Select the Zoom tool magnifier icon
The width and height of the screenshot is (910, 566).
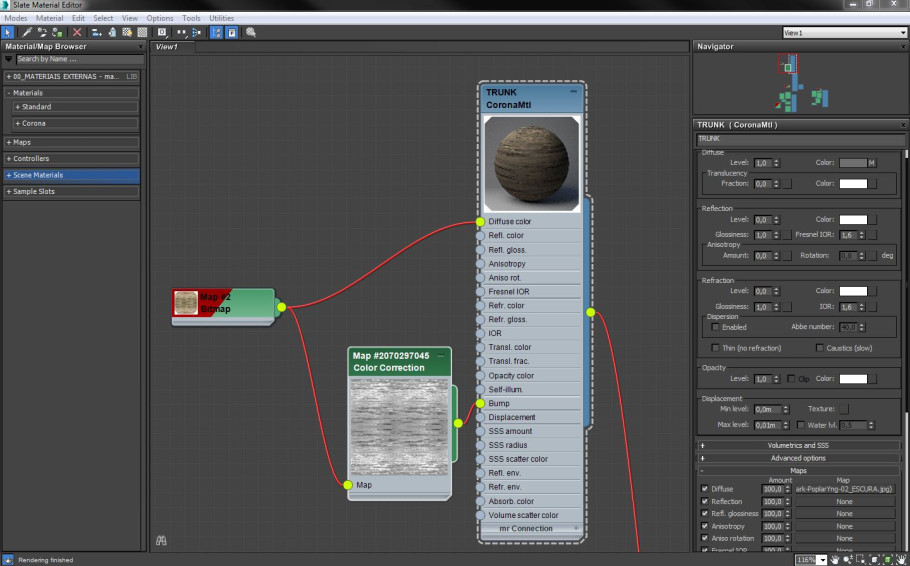click(848, 560)
